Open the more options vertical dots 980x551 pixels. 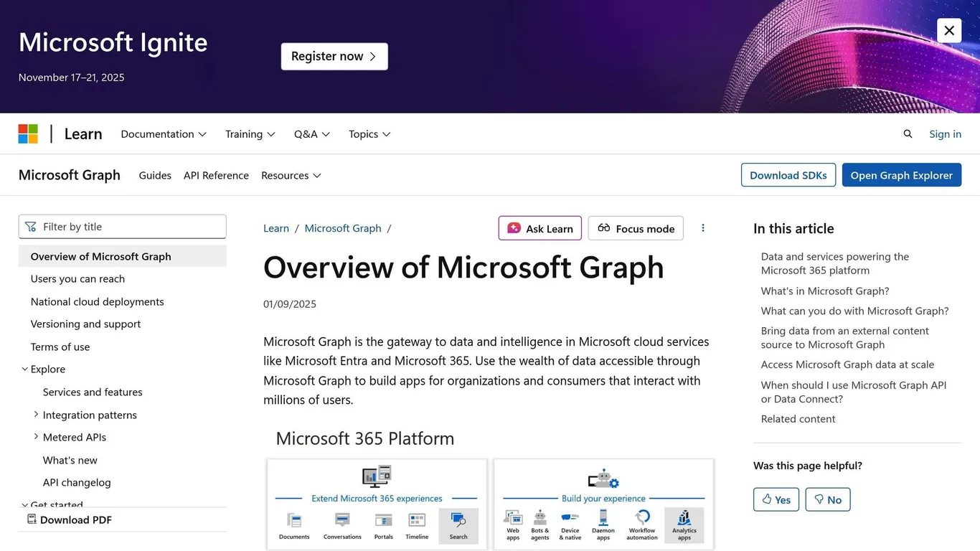tap(703, 228)
